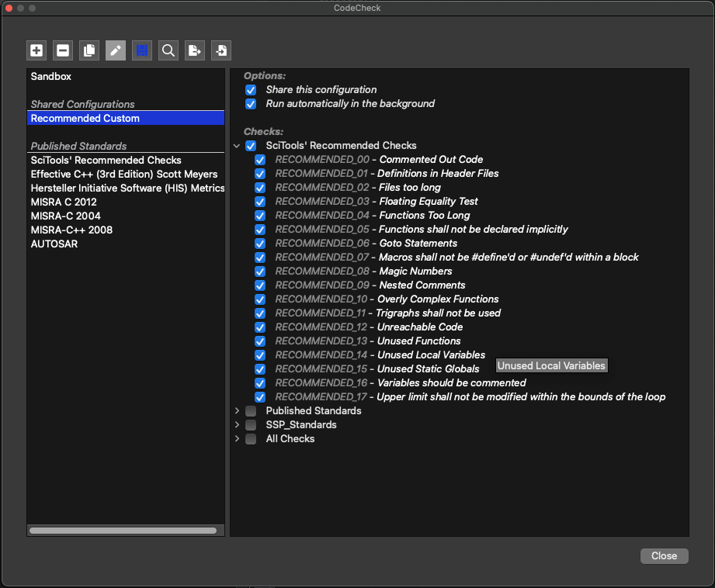Screen dimensions: 715x588
Task: Click RECOMMENDED_11 Trigraphs shall not be used
Action: 387,313
